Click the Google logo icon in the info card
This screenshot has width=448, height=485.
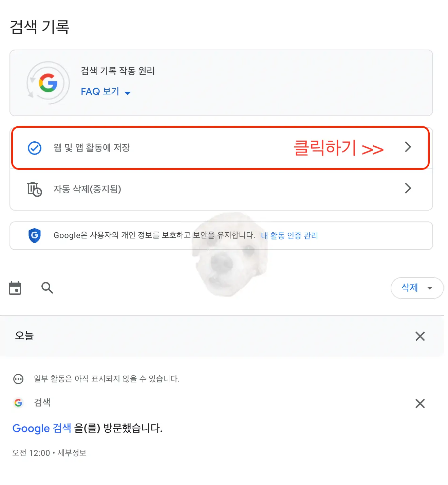click(x=48, y=83)
